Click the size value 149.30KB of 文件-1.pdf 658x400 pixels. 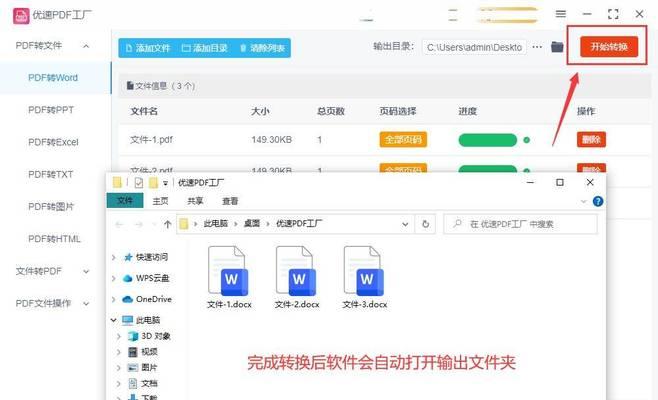pyautogui.click(x=271, y=139)
